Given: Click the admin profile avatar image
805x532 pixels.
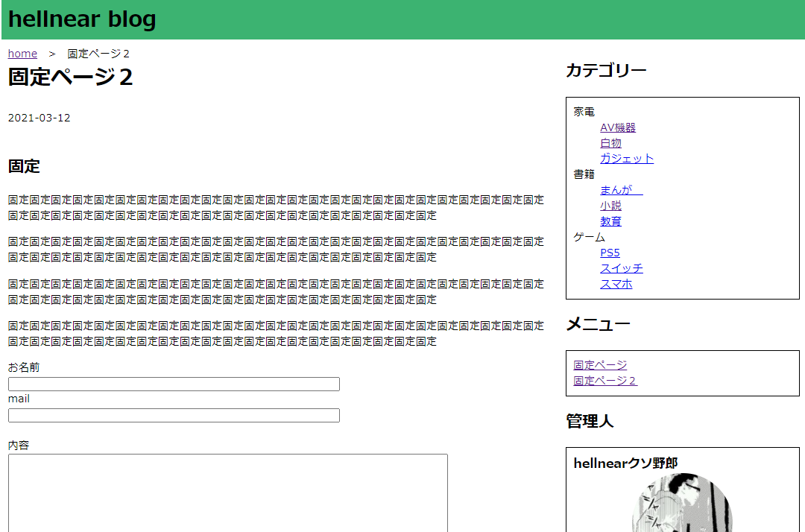Looking at the screenshot, I should point(682,505).
